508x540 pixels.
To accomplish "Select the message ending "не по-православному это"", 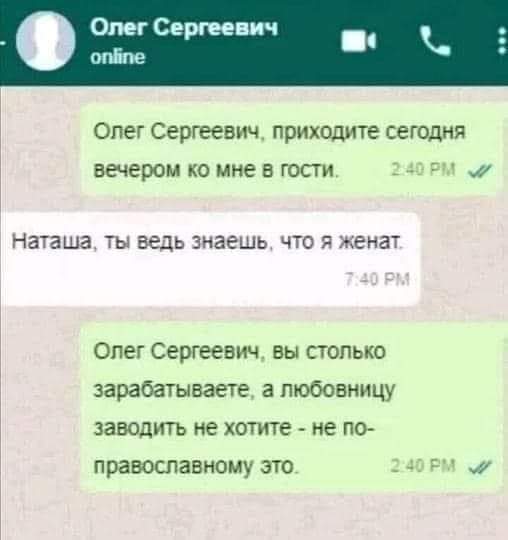I will pos(290,408).
